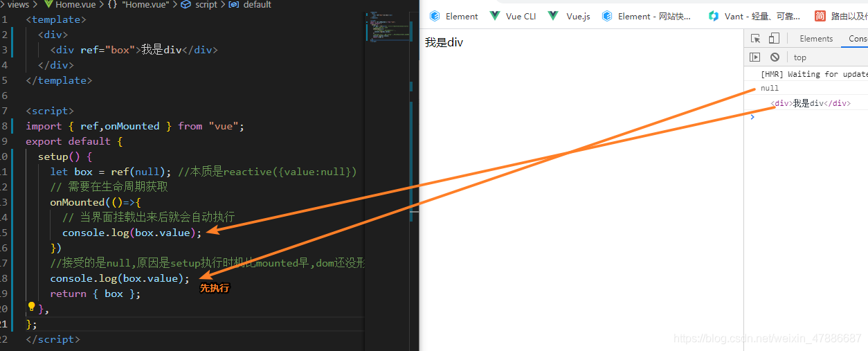Click the 'import { ref,onMounted } from "vue";' line
This screenshot has height=351, width=868.
135,126
